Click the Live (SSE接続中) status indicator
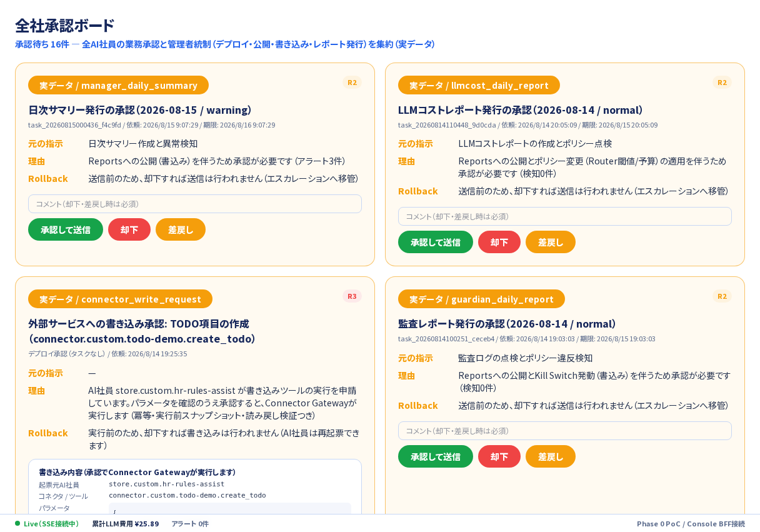Image resolution: width=760 pixels, height=532 pixels. [47, 524]
